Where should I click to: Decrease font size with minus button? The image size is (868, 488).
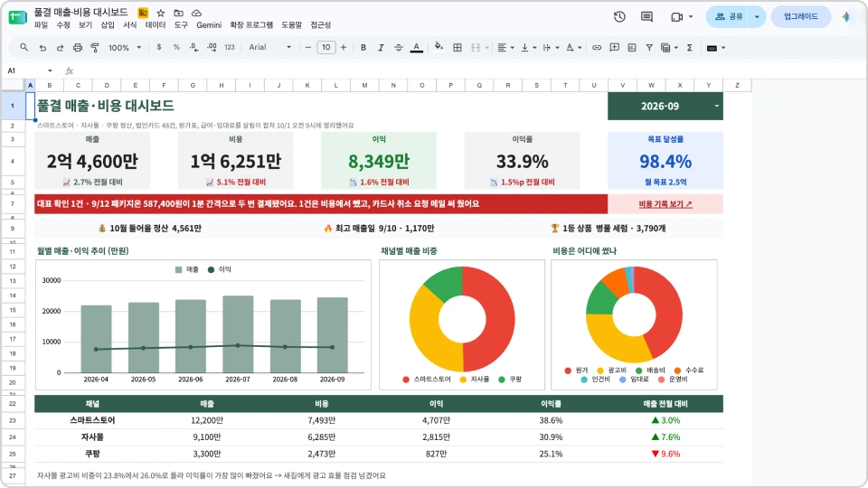(307, 48)
